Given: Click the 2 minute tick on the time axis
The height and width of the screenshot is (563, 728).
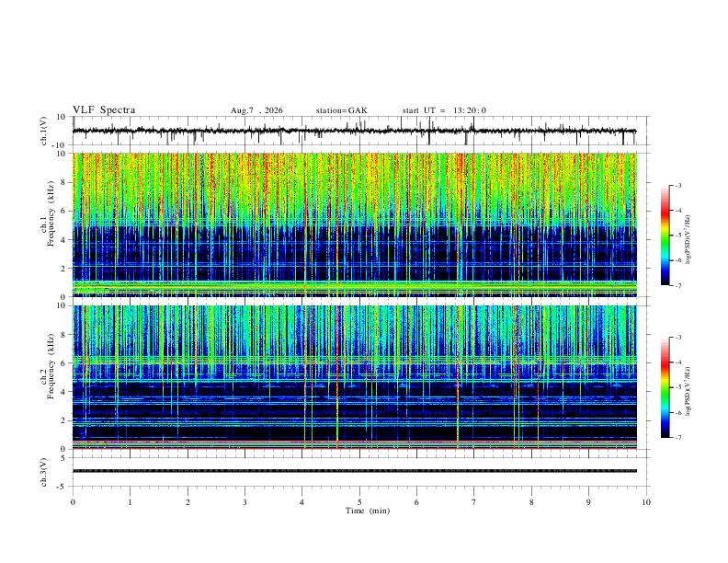Looking at the screenshot, I should tap(188, 502).
